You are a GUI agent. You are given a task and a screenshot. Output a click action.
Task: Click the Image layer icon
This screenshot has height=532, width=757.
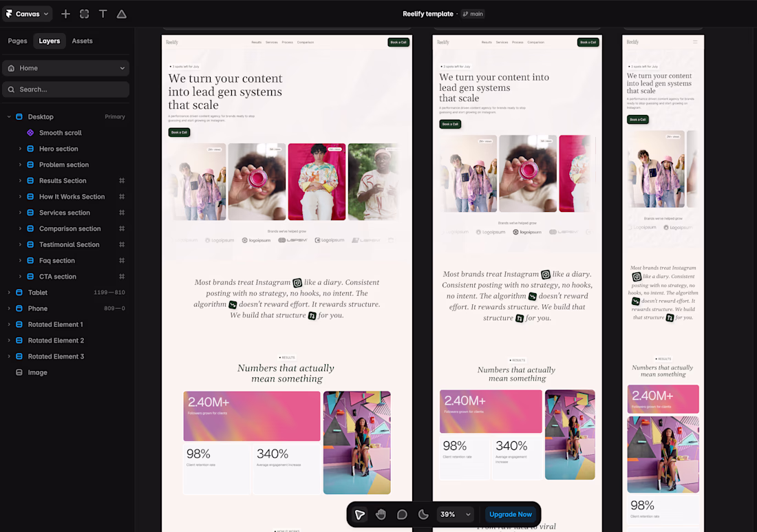19,373
